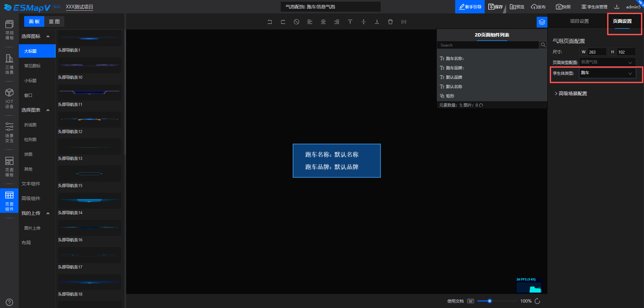Click 预览 to preview the page
This screenshot has width=644, height=308.
[x=517, y=7]
